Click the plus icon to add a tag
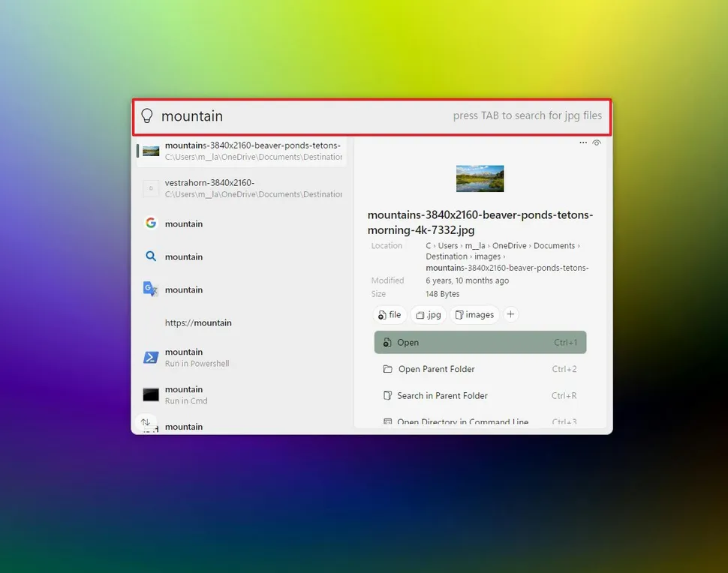The height and width of the screenshot is (573, 728). coord(511,314)
